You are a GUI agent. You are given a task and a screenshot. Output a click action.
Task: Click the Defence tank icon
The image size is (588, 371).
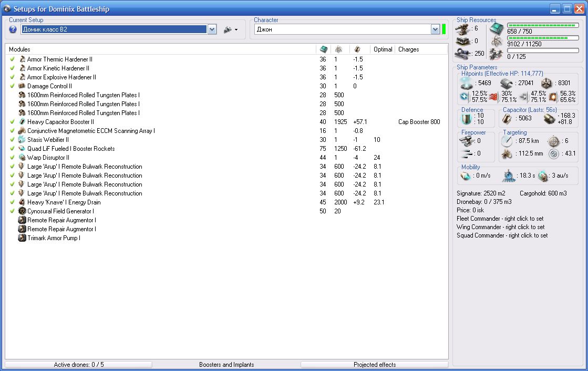[467, 119]
